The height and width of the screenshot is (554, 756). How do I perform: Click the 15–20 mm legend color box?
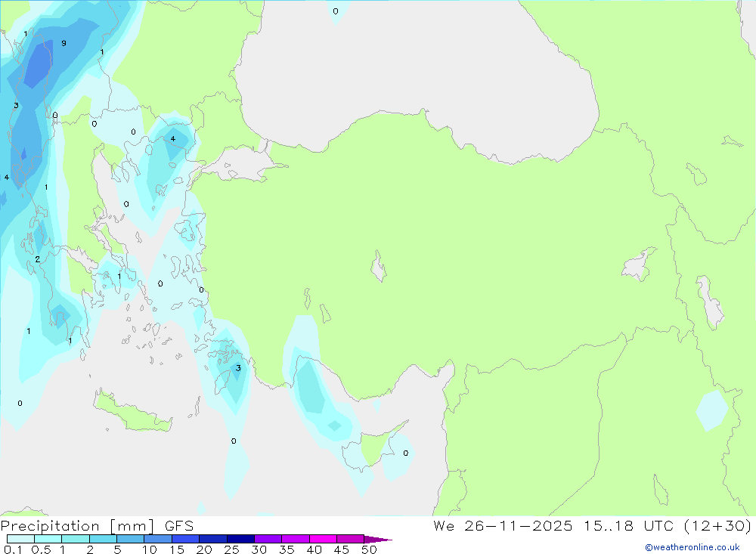click(x=186, y=539)
